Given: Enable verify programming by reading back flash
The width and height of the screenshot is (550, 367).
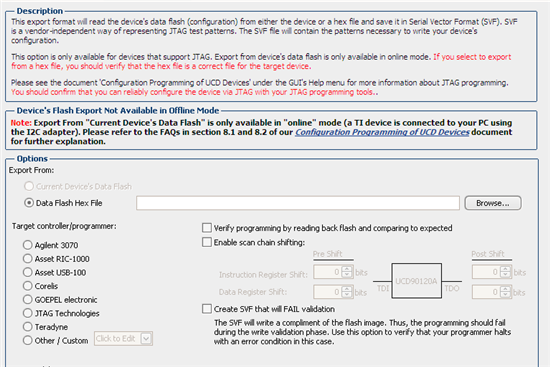Looking at the screenshot, I should 207,228.
